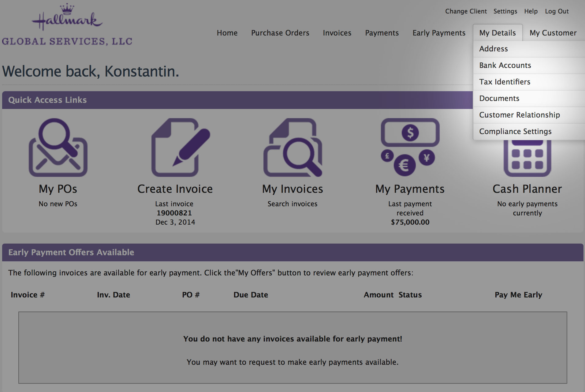The height and width of the screenshot is (392, 585).
Task: Open the My POs envelope icon
Action: click(58, 147)
